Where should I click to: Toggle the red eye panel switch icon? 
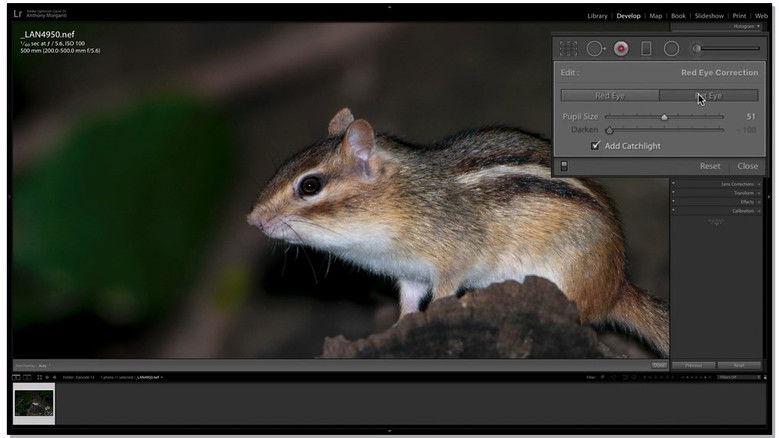[564, 166]
